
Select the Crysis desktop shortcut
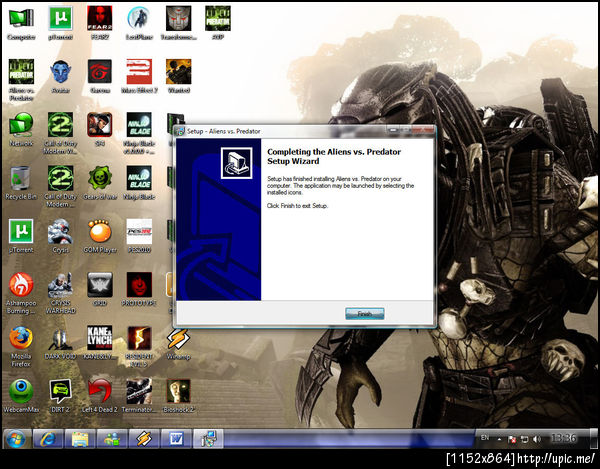pos(60,236)
